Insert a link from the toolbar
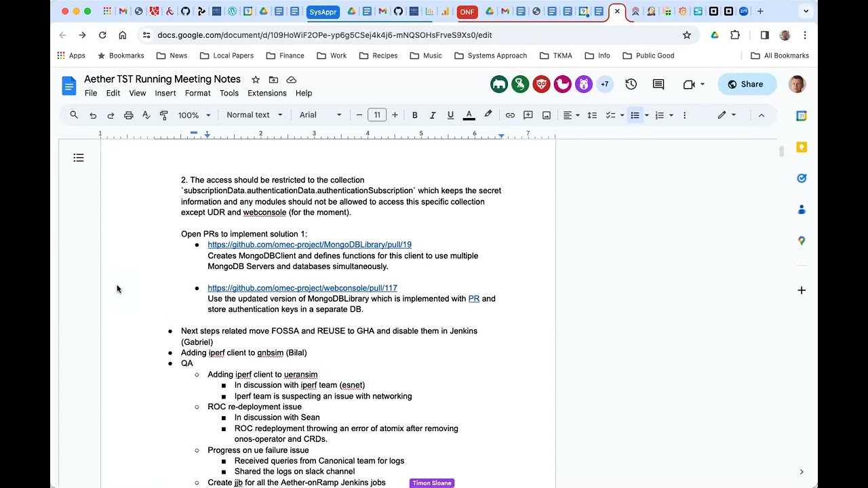The height and width of the screenshot is (488, 868). point(510,115)
